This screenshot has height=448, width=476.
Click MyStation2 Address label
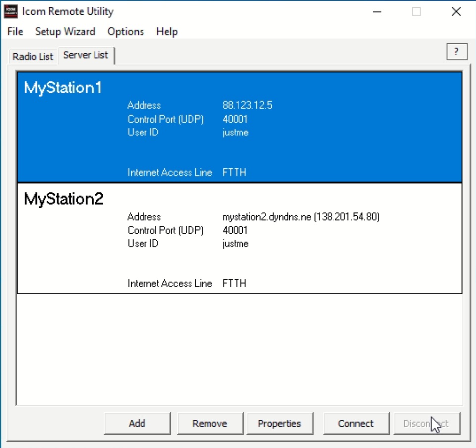tap(144, 217)
